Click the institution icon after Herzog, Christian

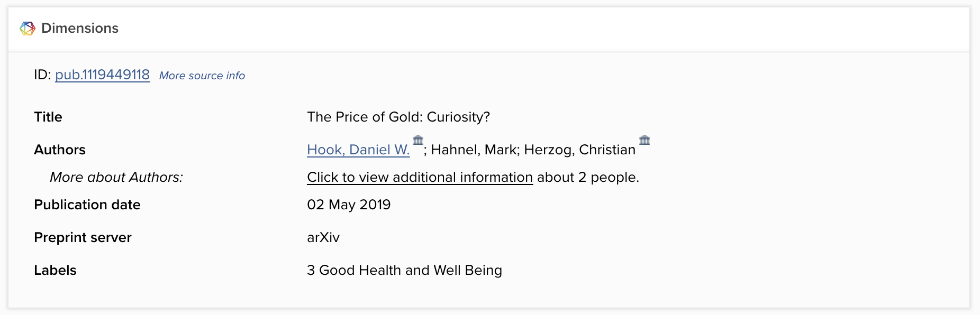(645, 140)
